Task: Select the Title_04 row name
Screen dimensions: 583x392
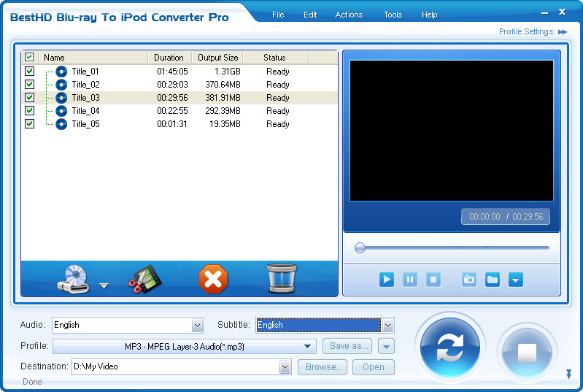Action: coord(85,111)
